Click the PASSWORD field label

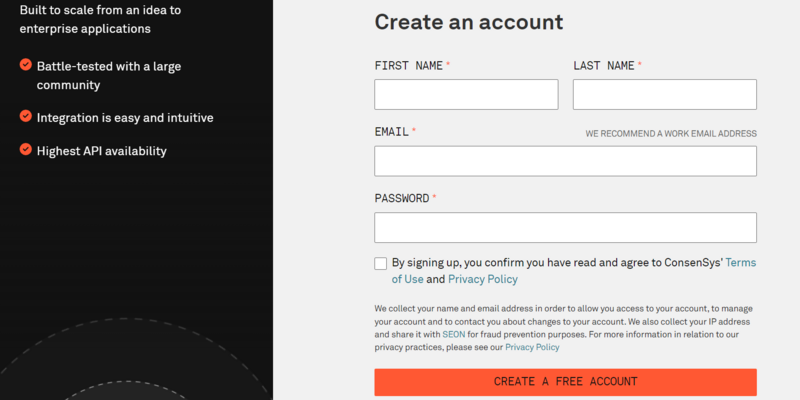click(402, 198)
